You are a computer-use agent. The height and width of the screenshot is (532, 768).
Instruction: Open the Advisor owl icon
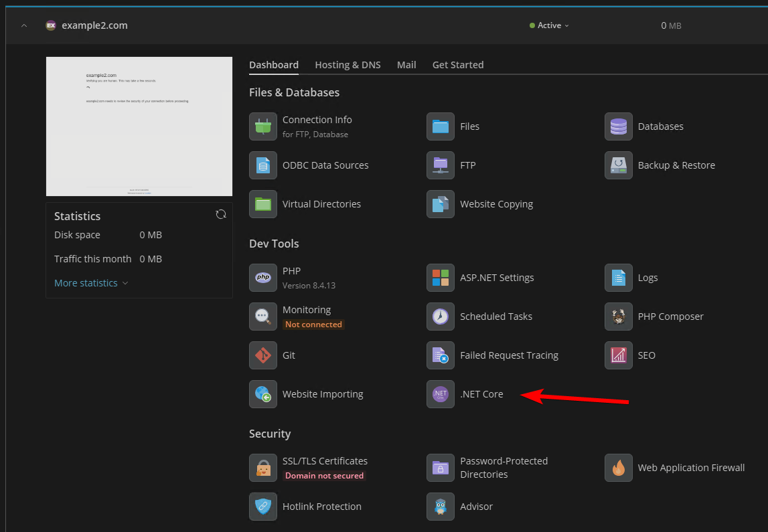point(440,507)
